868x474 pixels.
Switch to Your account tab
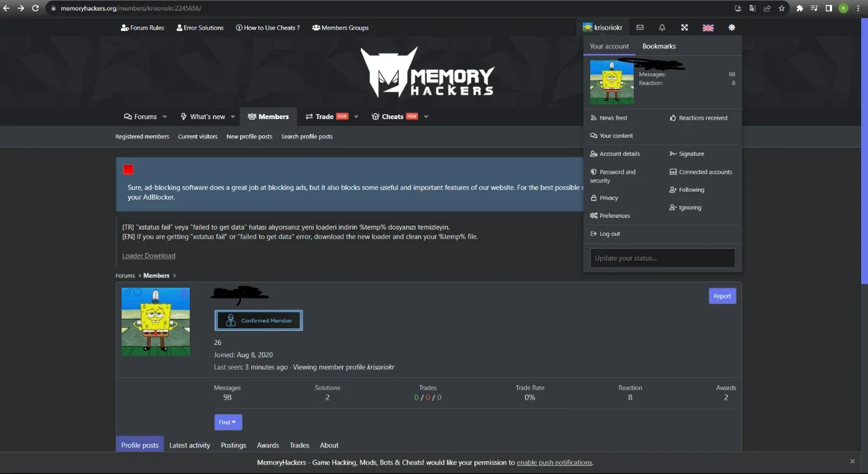click(x=609, y=46)
